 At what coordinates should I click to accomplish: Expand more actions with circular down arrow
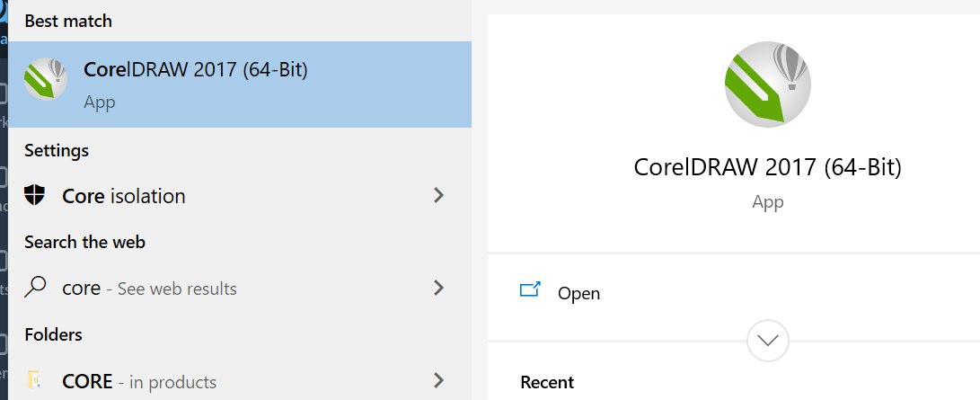pos(767,341)
